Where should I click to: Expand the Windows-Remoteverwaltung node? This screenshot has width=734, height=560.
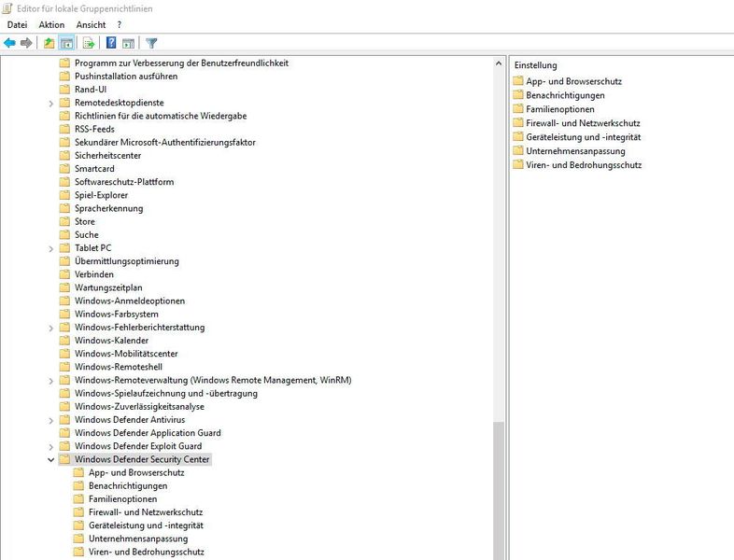coord(51,381)
